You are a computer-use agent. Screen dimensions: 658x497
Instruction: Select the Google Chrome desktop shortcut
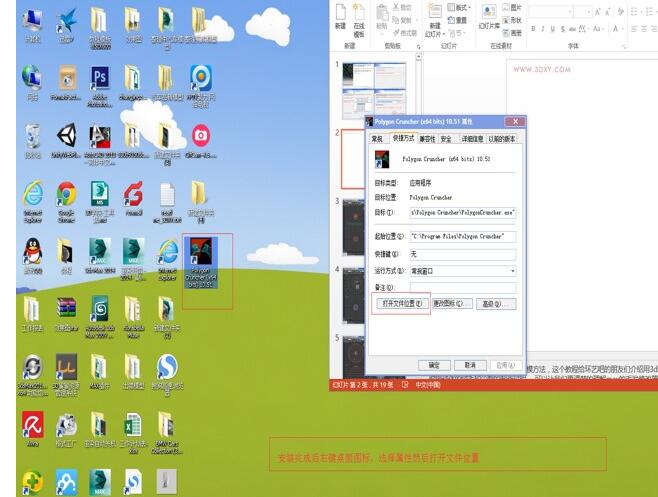pyautogui.click(x=66, y=201)
